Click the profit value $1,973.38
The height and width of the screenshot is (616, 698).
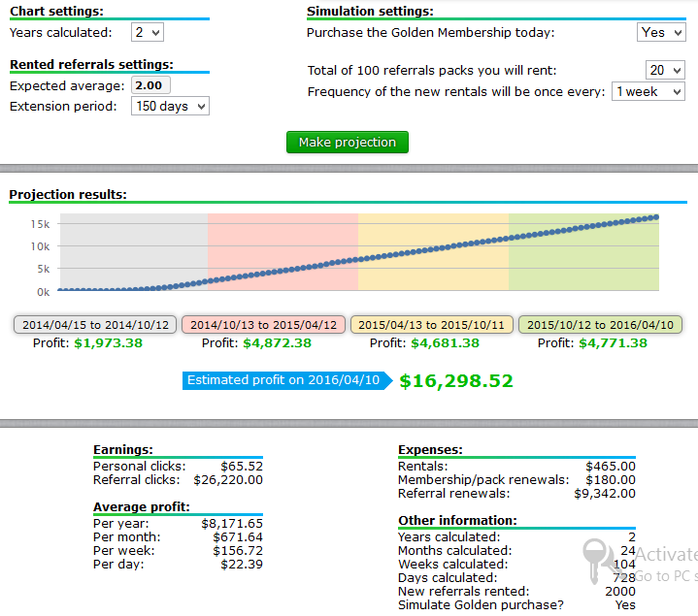pos(108,342)
